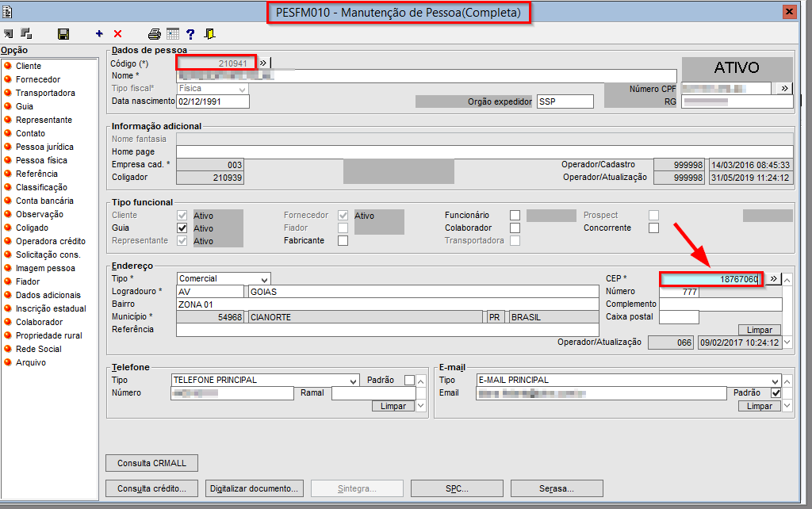Click the orange bullet beside Observação
The width and height of the screenshot is (812, 509).
pyautogui.click(x=8, y=213)
